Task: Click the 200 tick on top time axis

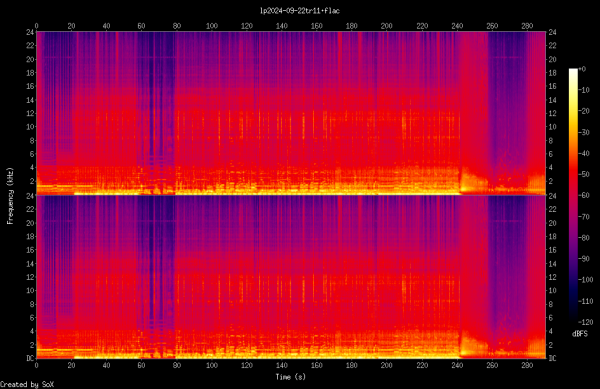Action: pos(386,26)
